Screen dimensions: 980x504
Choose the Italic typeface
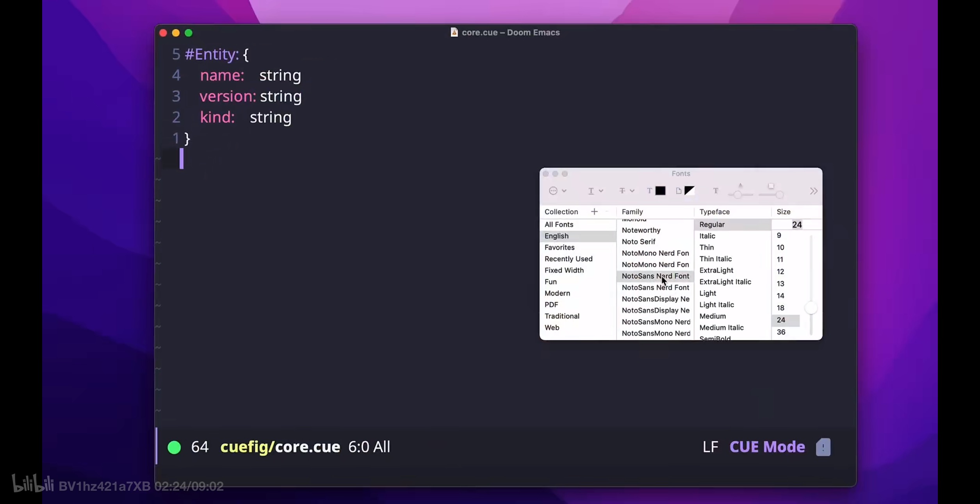[732, 236]
